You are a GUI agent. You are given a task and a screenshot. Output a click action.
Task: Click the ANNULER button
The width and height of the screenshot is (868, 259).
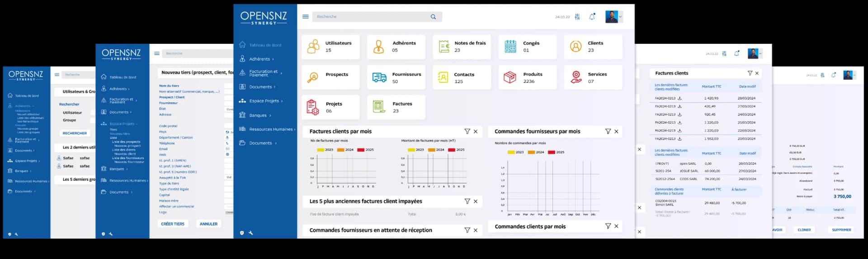(208, 224)
